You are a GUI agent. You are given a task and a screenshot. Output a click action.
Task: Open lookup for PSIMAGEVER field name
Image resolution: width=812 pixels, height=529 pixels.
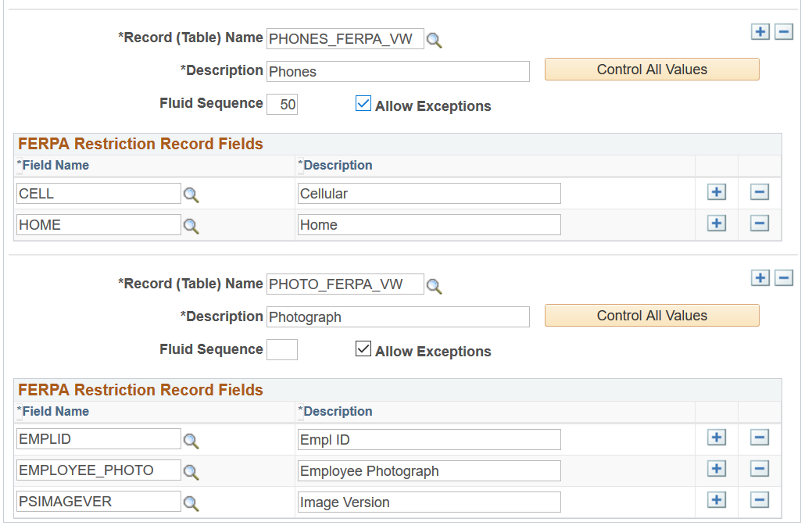[x=191, y=503]
